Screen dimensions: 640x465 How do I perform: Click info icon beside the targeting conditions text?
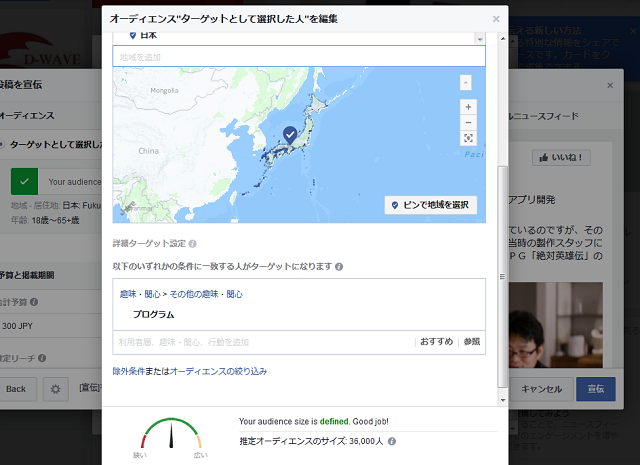click(x=340, y=267)
